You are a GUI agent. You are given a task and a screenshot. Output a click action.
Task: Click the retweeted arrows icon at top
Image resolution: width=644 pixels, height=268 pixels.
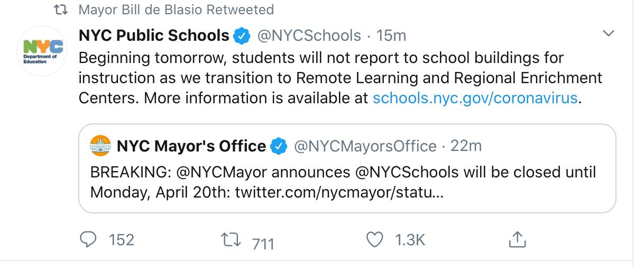(x=62, y=10)
